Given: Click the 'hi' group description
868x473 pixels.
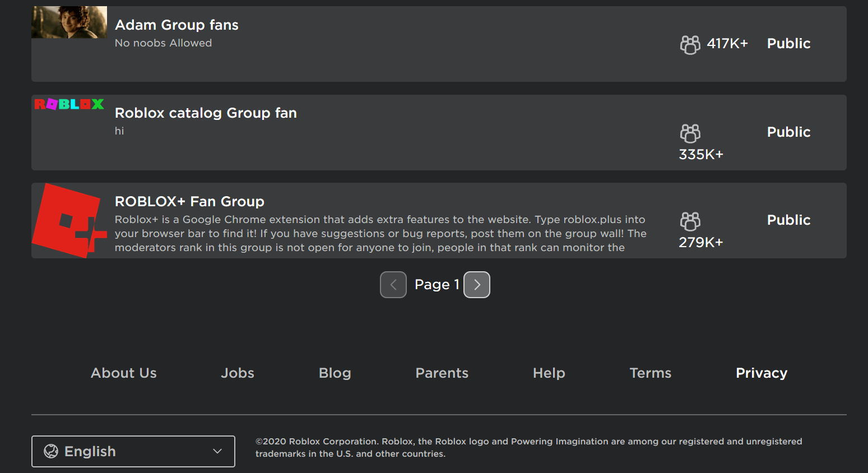Looking at the screenshot, I should tap(119, 131).
